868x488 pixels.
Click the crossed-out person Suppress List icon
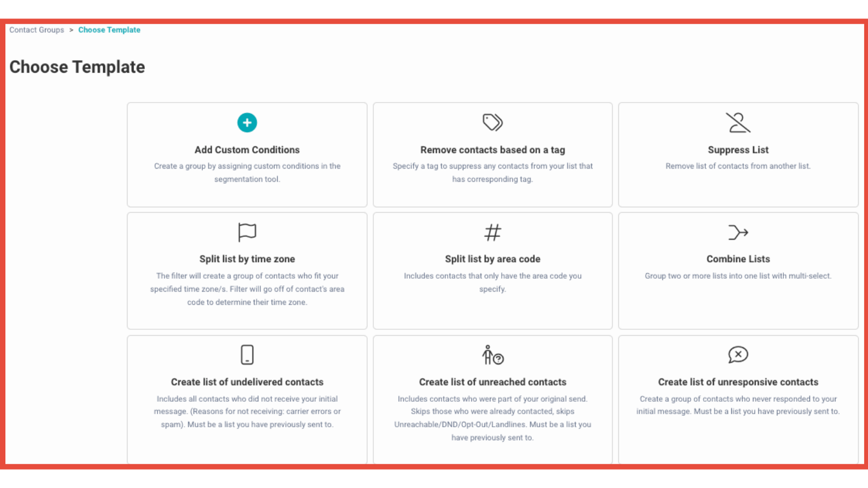click(738, 123)
